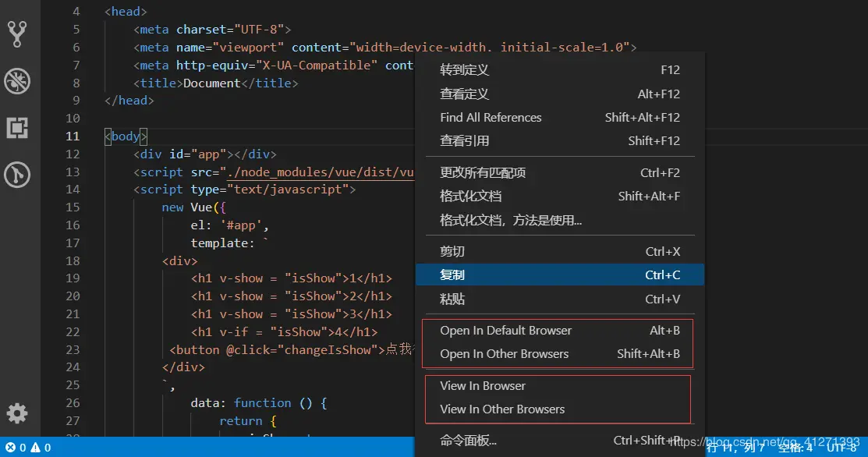Viewport: 868px width, 457px height.
Task: Choose 转到定义 in the context menu
Action: pos(560,69)
